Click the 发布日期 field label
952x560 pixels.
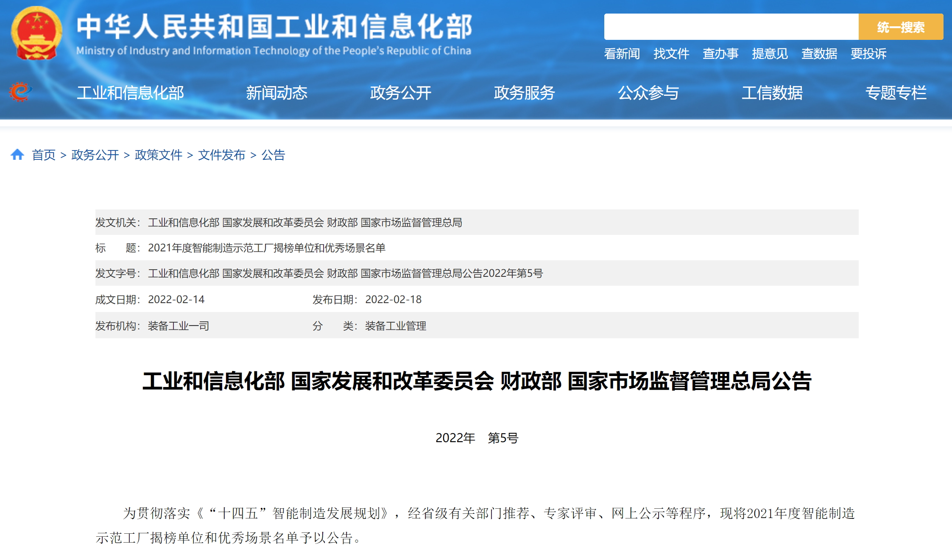[x=335, y=299]
